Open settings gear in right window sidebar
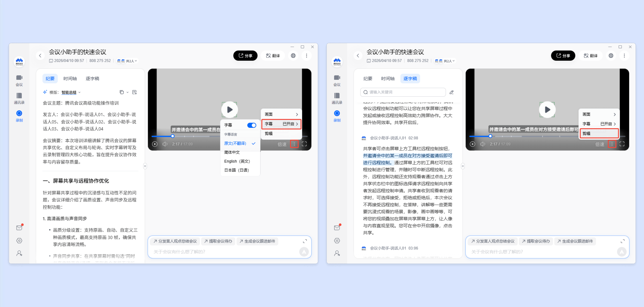 [x=337, y=241]
